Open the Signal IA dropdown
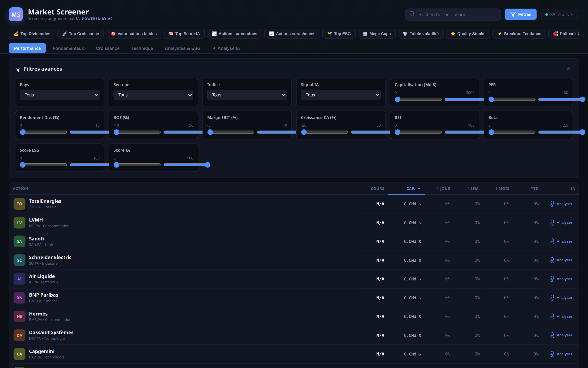Image resolution: width=588 pixels, height=368 pixels. [x=341, y=95]
